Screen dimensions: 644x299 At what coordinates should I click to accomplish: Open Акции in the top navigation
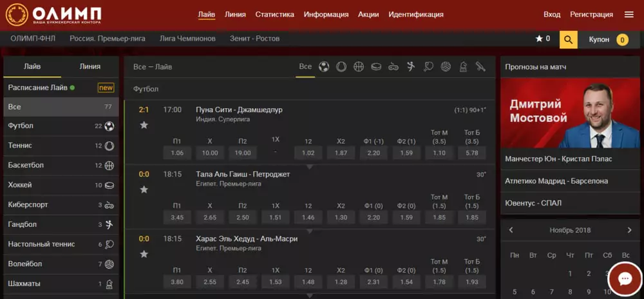click(x=368, y=14)
